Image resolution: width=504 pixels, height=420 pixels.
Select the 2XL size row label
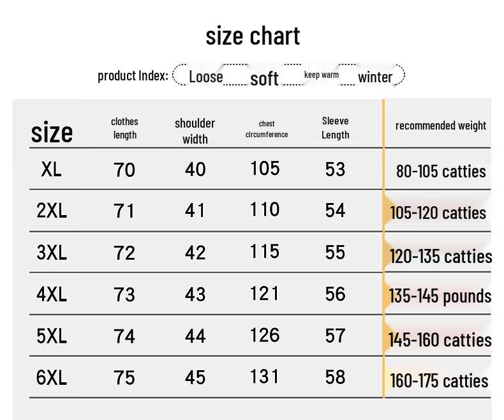[x=52, y=210]
